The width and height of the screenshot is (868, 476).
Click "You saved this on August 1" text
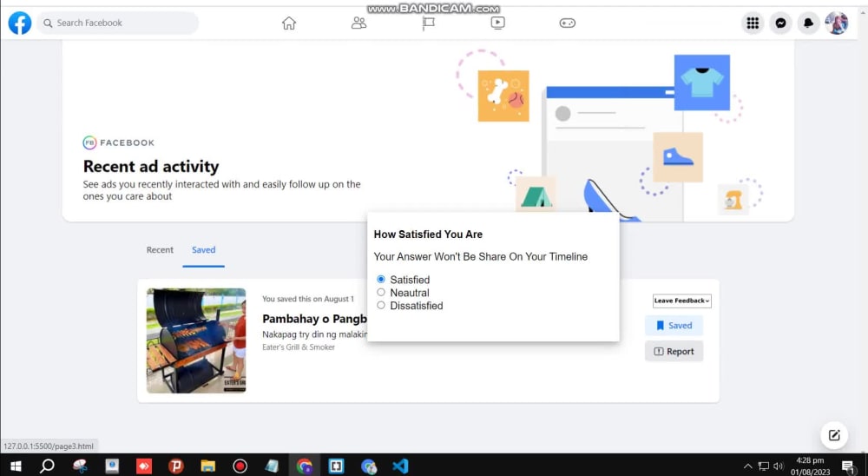308,299
